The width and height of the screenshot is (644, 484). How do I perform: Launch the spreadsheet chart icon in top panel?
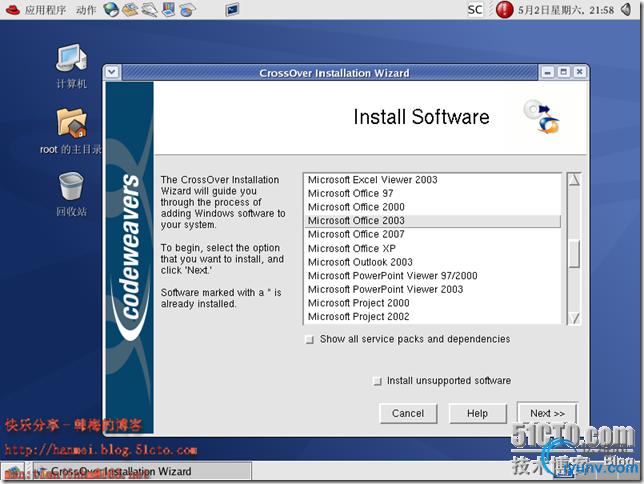coord(187,9)
